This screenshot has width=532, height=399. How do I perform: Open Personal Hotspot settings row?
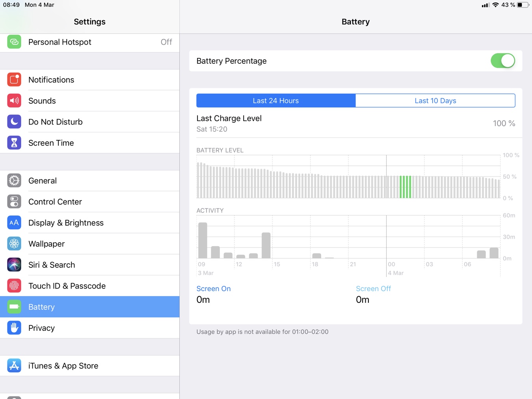[x=90, y=42]
